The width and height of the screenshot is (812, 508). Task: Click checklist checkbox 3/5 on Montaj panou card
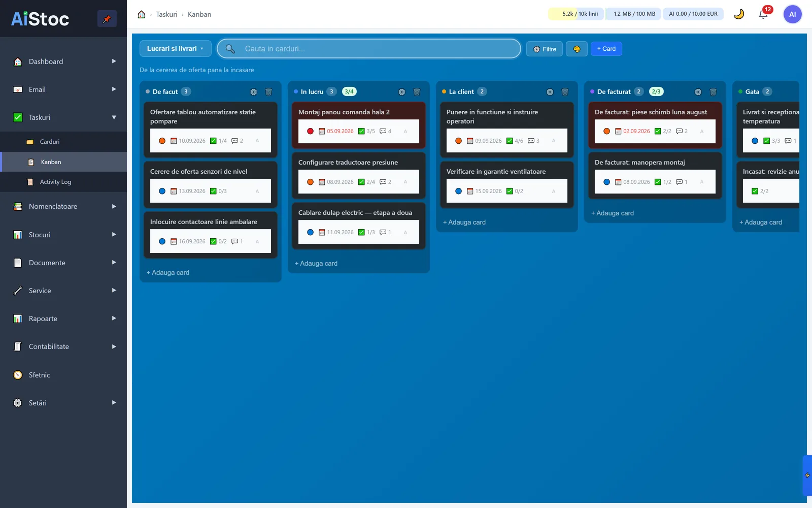361,131
